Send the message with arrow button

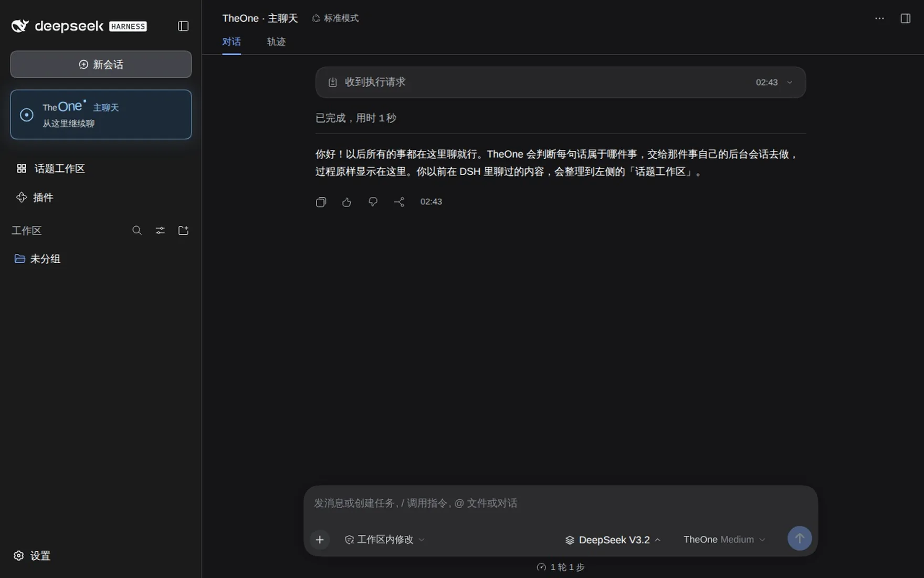pyautogui.click(x=800, y=539)
